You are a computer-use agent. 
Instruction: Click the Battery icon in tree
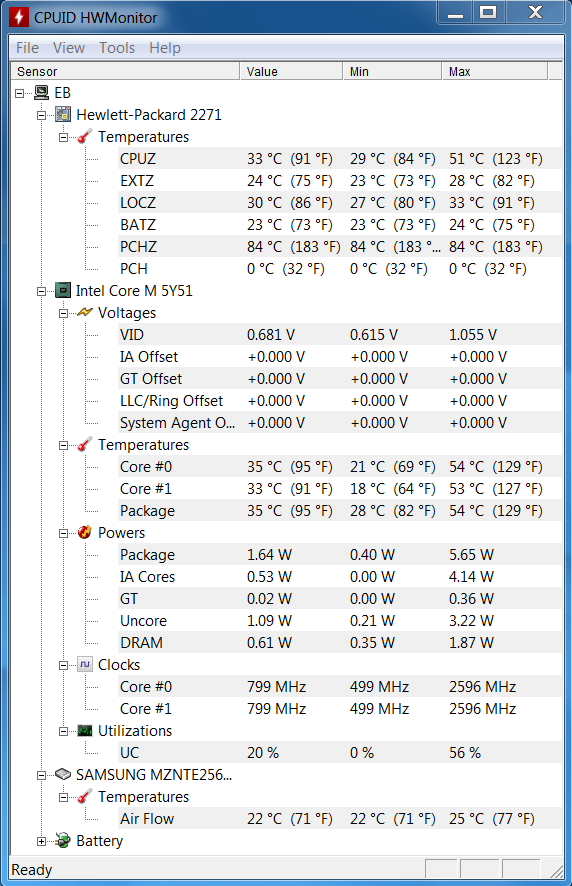pyautogui.click(x=63, y=840)
